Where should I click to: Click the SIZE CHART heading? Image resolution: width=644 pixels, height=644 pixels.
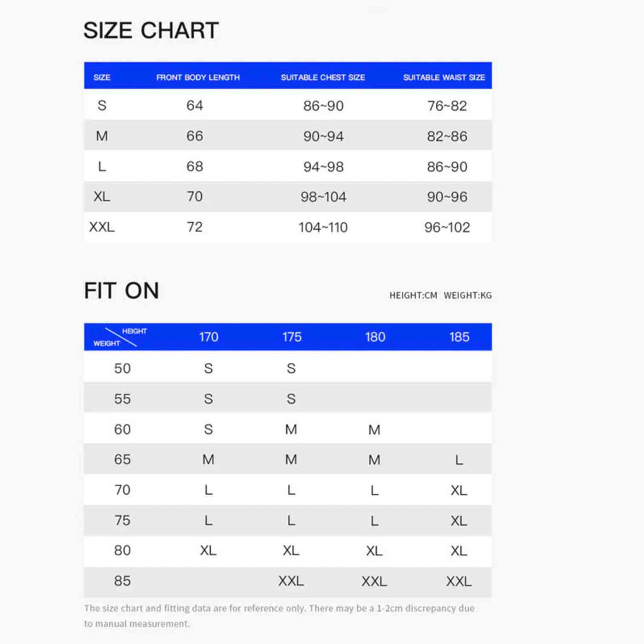point(151,30)
